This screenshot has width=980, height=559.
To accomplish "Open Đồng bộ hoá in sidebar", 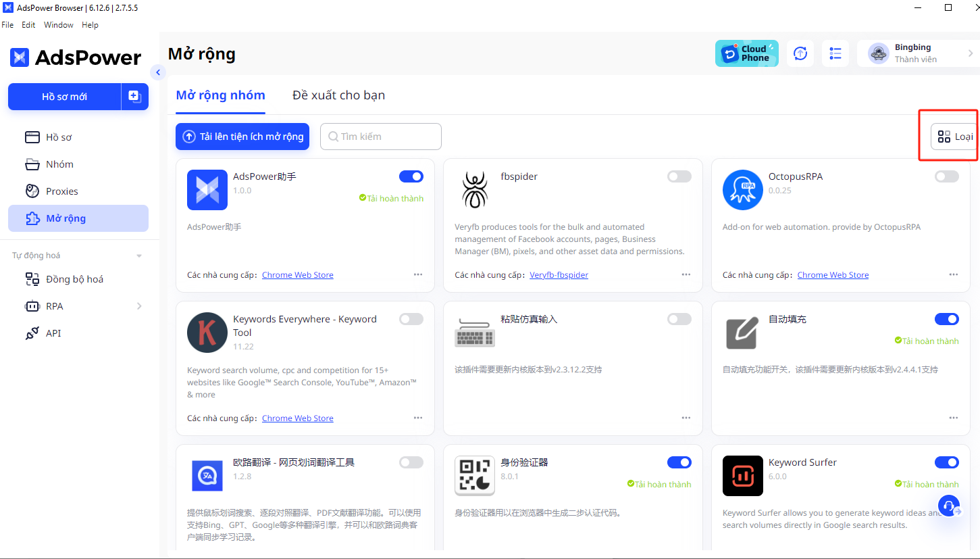I will (78, 279).
